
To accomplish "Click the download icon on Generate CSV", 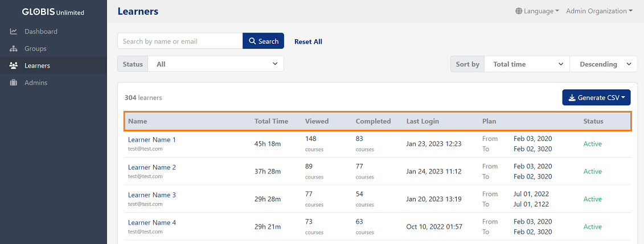I will point(572,98).
